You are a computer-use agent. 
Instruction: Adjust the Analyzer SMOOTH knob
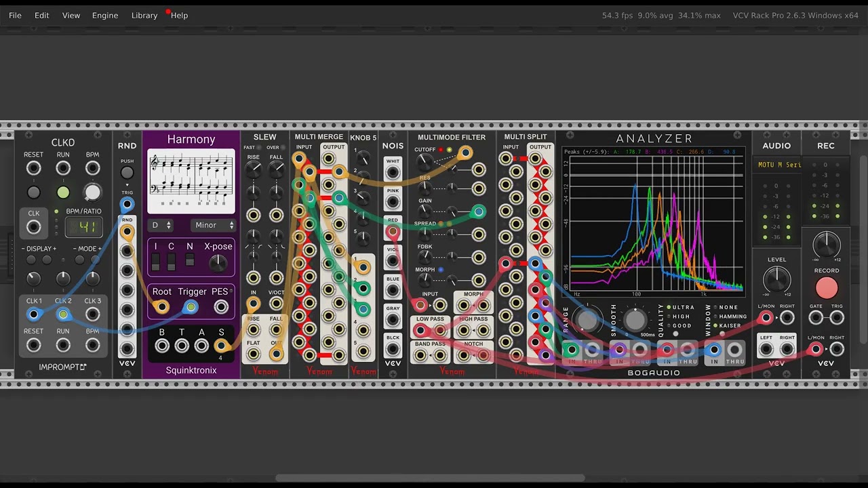coord(635,319)
